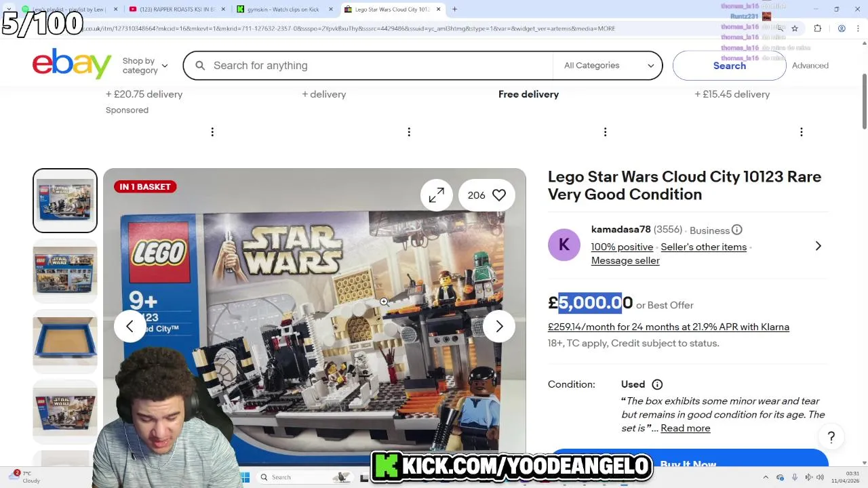Screen dimensions: 868x488
Task: Click the £5,000.00 price text
Action: pos(590,303)
